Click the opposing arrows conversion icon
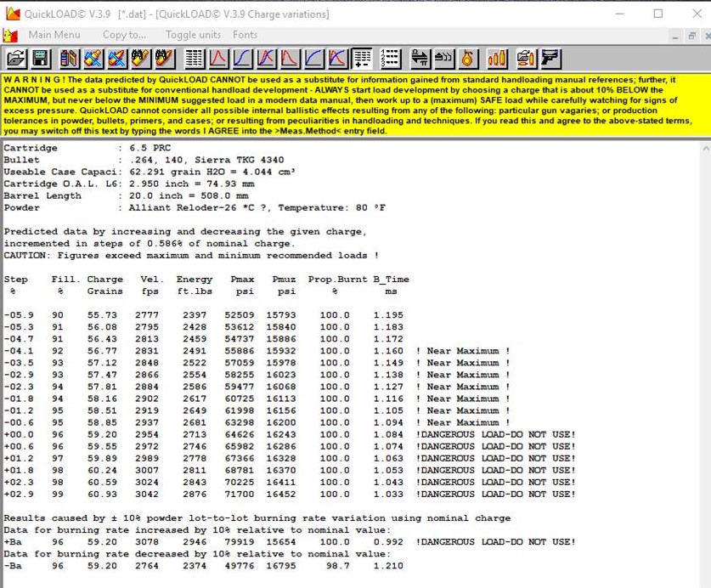Viewport: 711px width, 588px height. (420, 59)
